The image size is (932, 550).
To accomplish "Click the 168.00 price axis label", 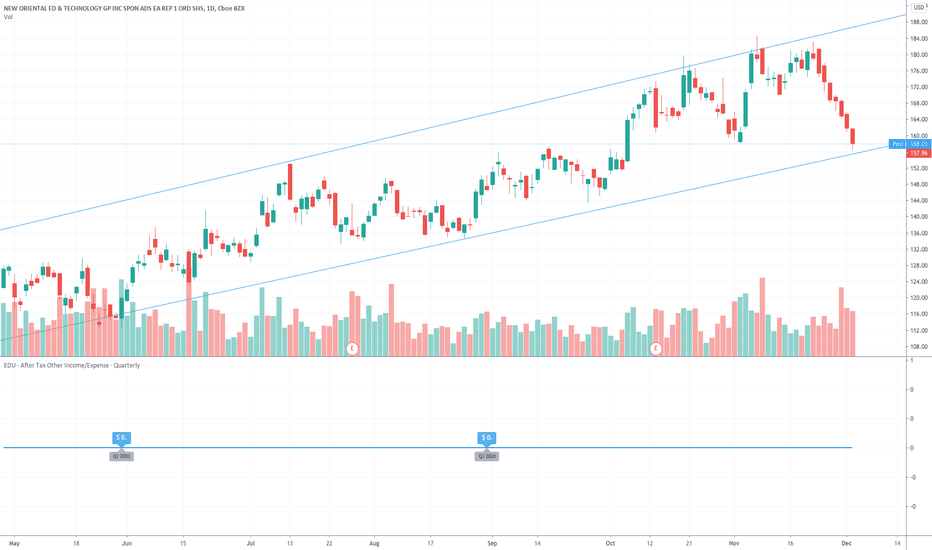I will click(x=919, y=103).
